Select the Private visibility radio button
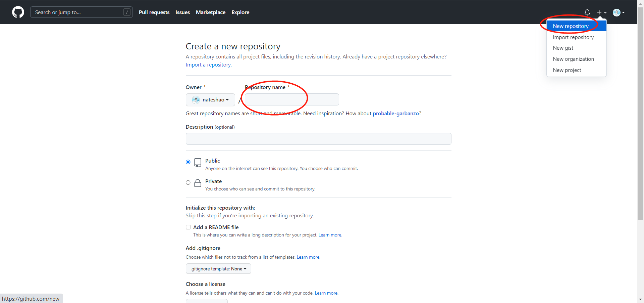This screenshot has width=644, height=303. (188, 183)
